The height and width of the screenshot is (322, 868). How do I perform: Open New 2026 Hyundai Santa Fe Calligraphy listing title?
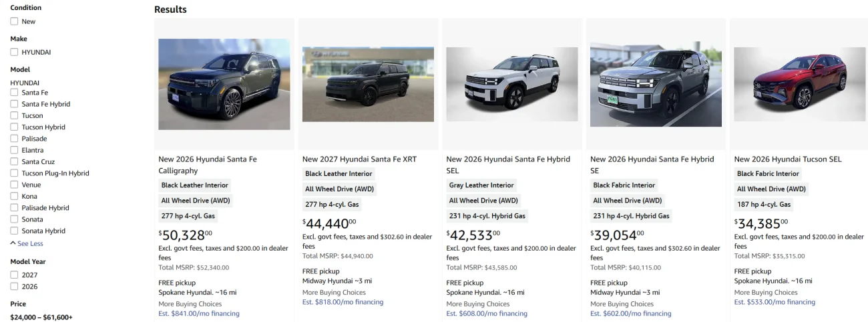208,165
